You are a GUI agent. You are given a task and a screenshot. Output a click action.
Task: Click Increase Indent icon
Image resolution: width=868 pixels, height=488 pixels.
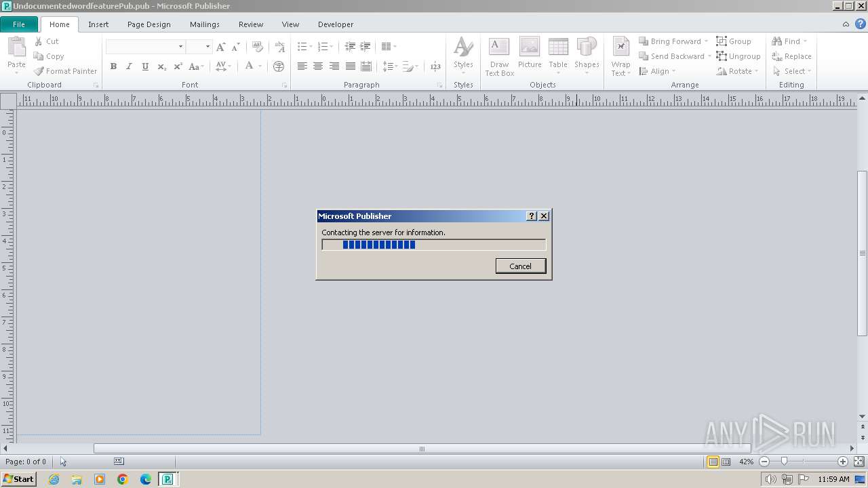365,47
